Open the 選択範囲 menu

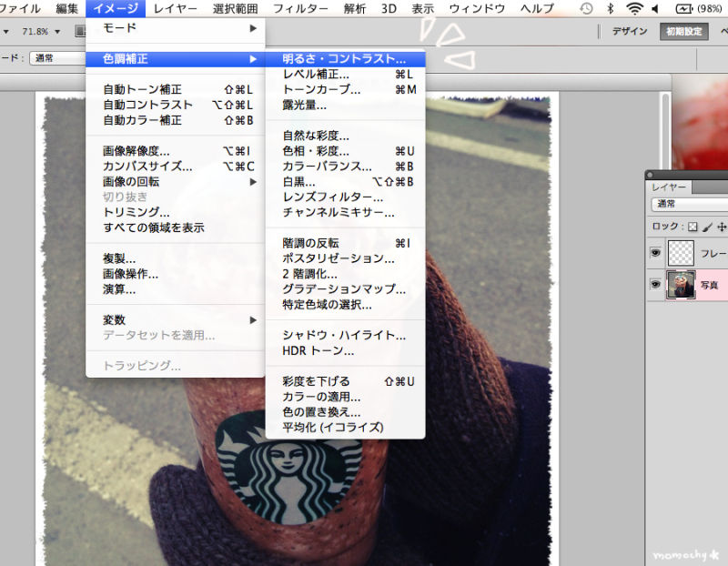pyautogui.click(x=236, y=8)
